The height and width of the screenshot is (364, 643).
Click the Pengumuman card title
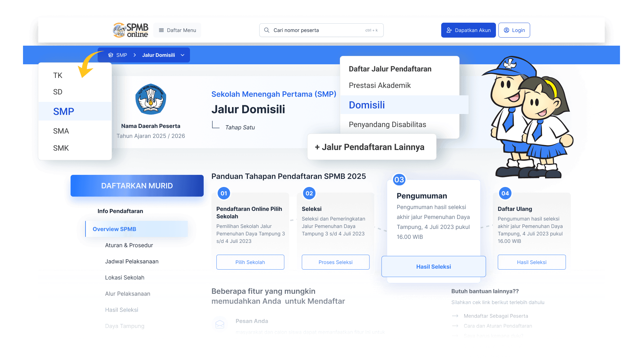[422, 196]
